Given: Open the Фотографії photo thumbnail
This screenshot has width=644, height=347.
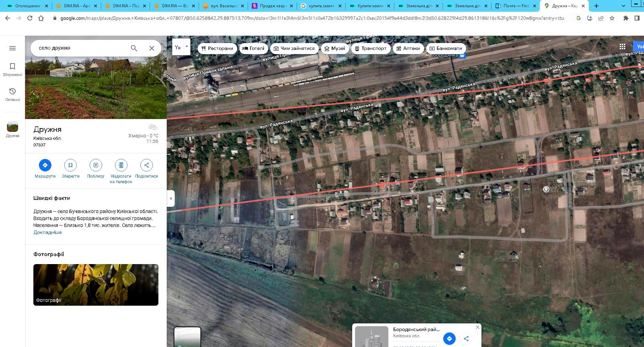Looking at the screenshot, I should (x=96, y=285).
